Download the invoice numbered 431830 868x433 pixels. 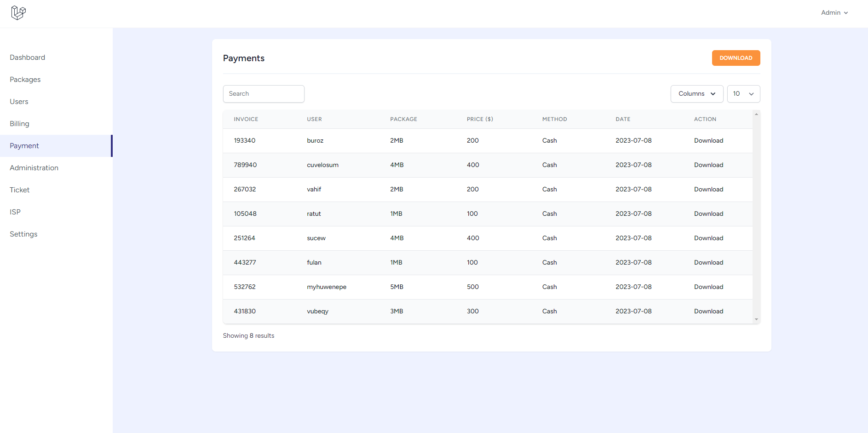[x=708, y=311]
